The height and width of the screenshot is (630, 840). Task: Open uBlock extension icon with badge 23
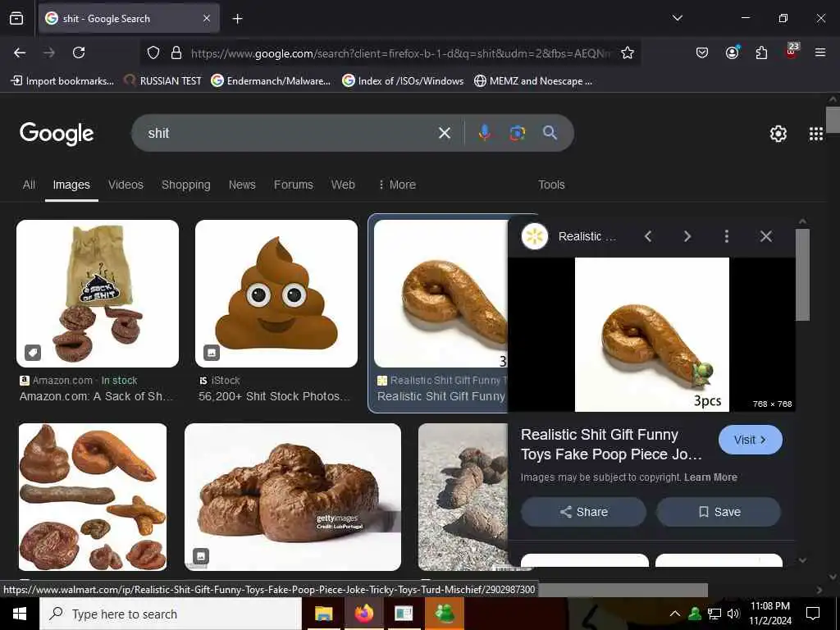[x=792, y=52]
